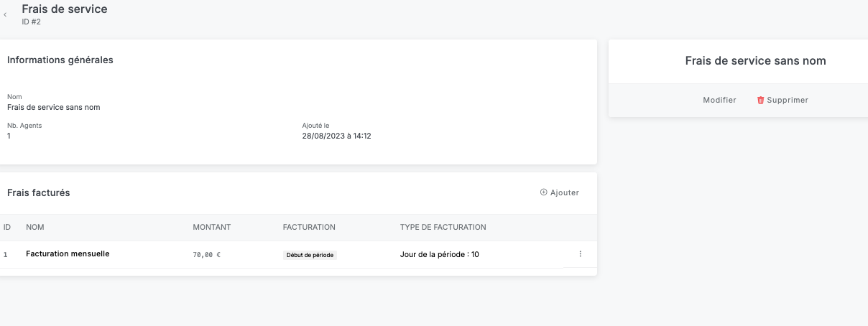Open three-dot menu for Facturation mensuelle row
Image resolution: width=868 pixels, height=326 pixels.
point(580,254)
